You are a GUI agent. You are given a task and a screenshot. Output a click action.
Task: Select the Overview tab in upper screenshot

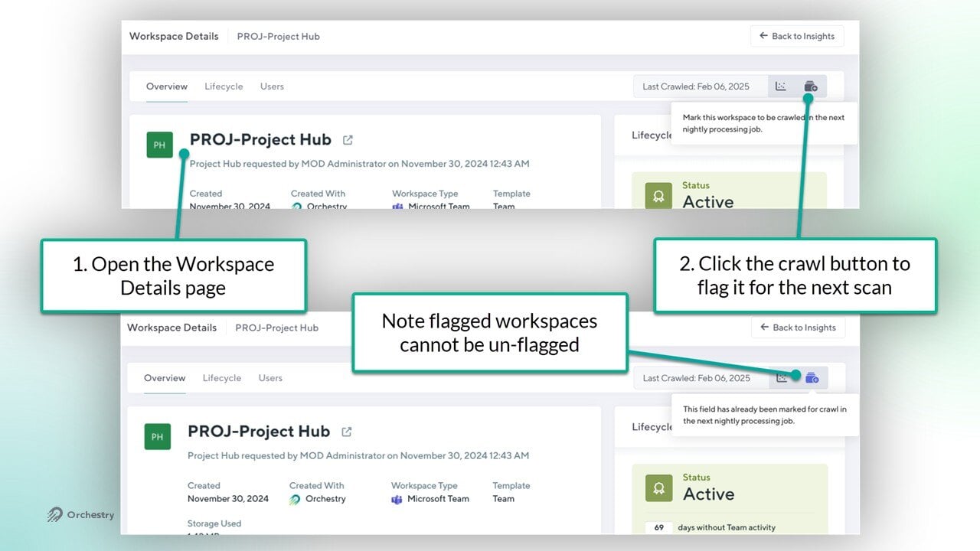point(167,86)
